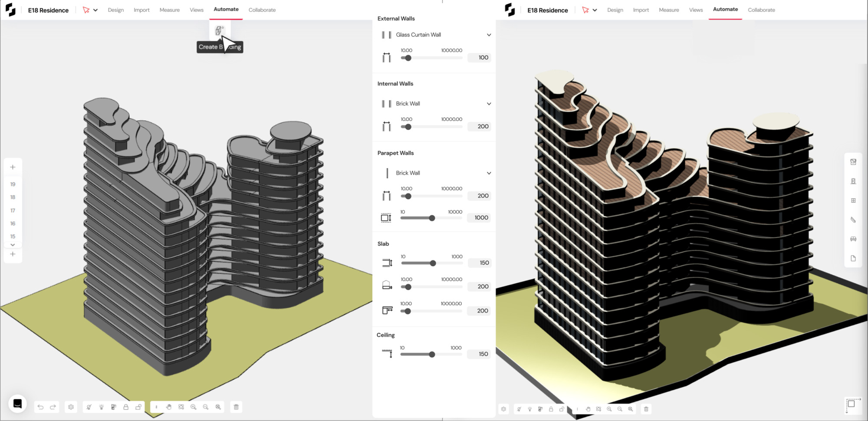Viewport: 868px width, 421px height.
Task: Click the Collaborate menu item
Action: 262,10
